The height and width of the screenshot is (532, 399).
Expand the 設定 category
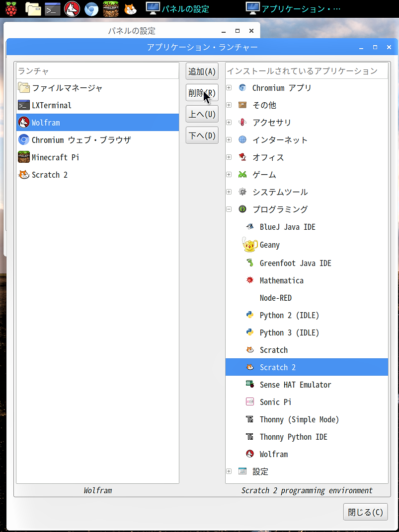(x=229, y=471)
